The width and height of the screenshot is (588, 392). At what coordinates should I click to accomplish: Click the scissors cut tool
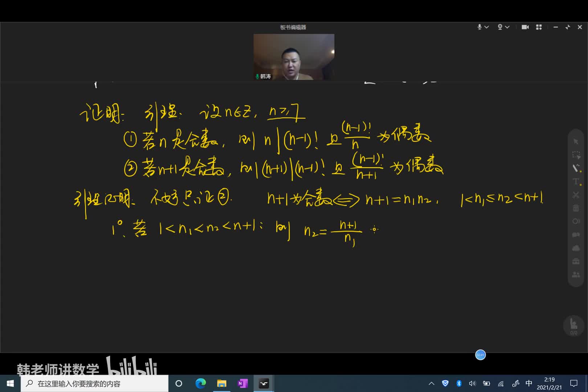[576, 195]
